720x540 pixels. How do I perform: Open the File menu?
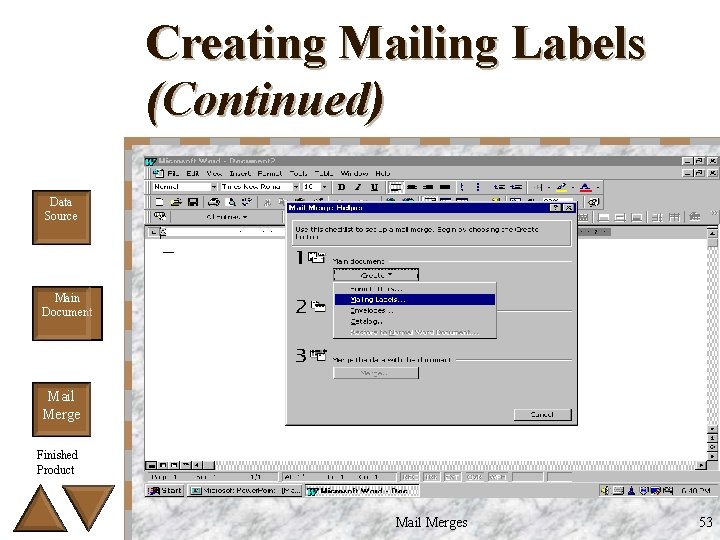173,174
